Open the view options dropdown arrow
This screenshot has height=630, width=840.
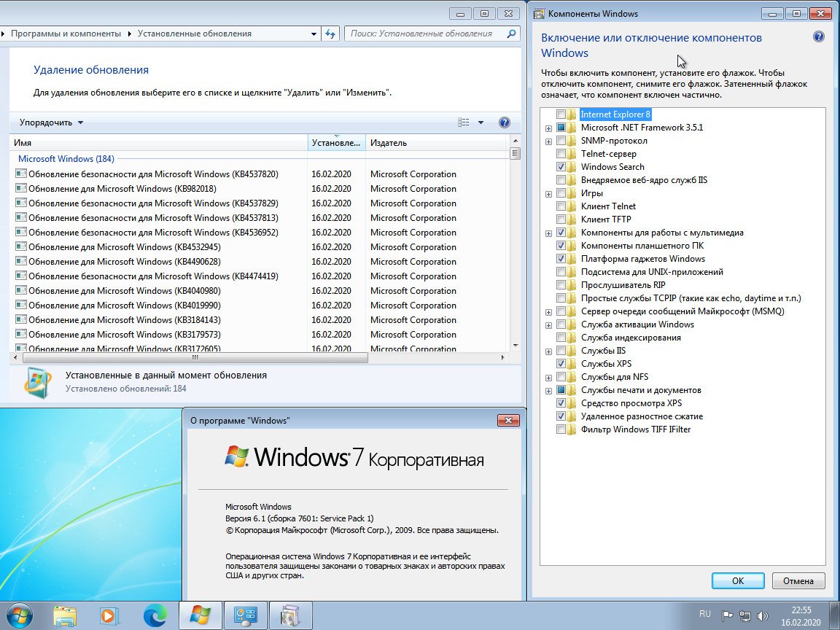coord(481,122)
